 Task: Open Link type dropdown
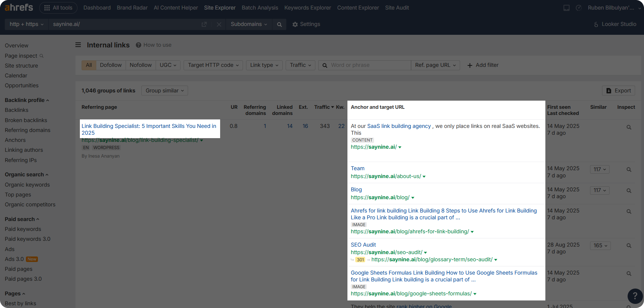(264, 65)
